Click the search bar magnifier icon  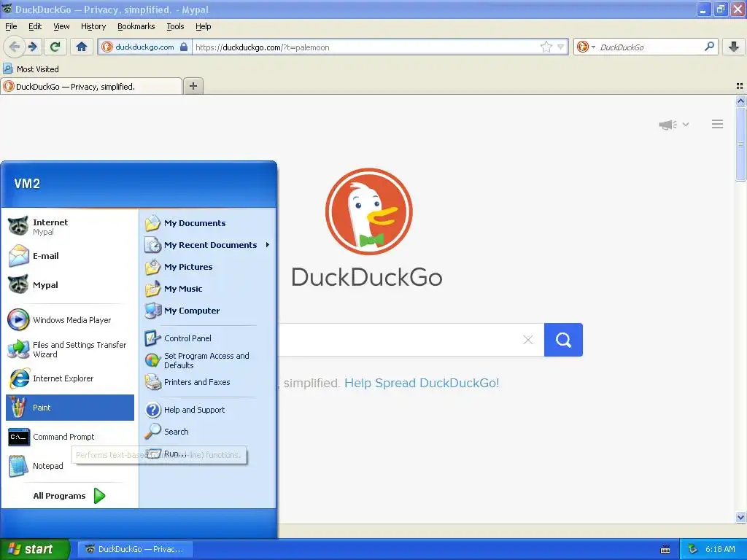[709, 47]
